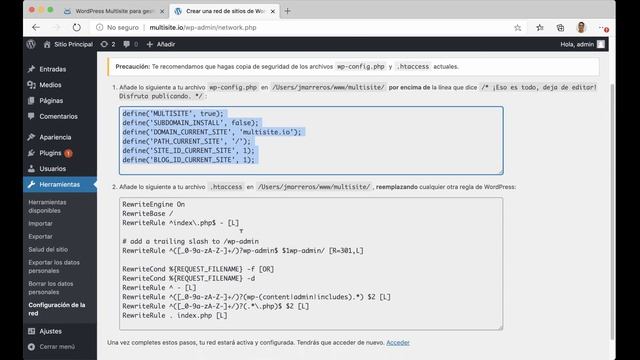Image resolution: width=640 pixels, height=360 pixels.
Task: Open Herramientas disponibles submenu item
Action: tap(47, 207)
